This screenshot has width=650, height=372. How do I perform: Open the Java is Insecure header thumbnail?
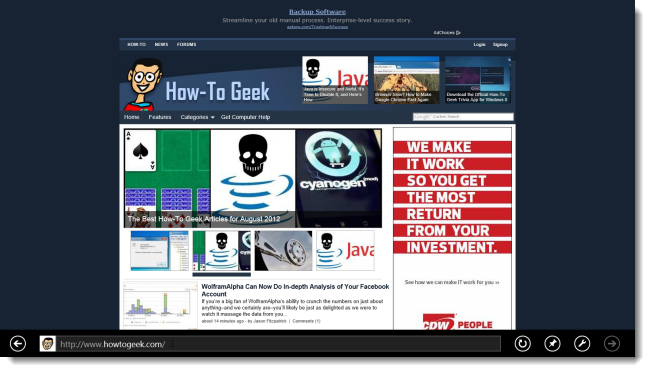[x=335, y=80]
